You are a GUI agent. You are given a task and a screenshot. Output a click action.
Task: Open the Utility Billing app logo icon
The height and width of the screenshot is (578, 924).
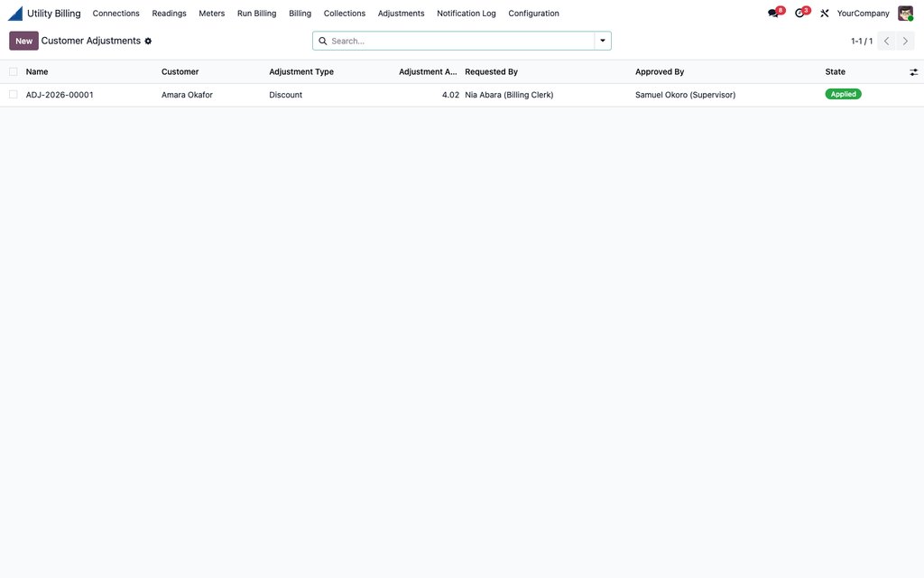[x=15, y=13]
